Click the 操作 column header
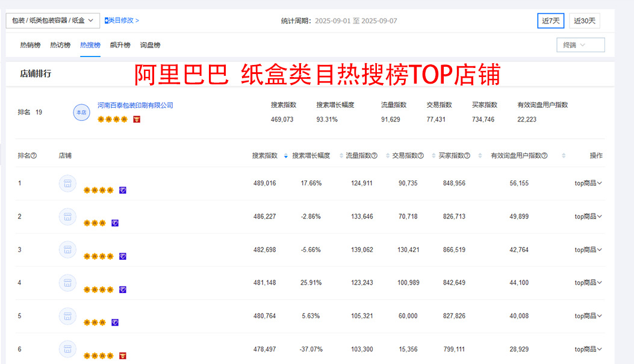The image size is (634, 364). click(596, 156)
